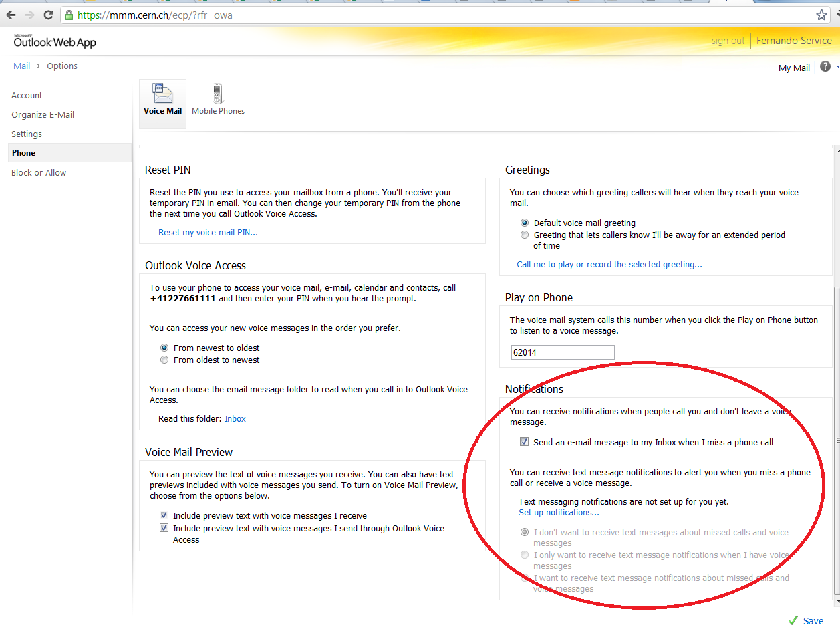Bookmark this page with the star icon
840x627 pixels.
(x=821, y=15)
